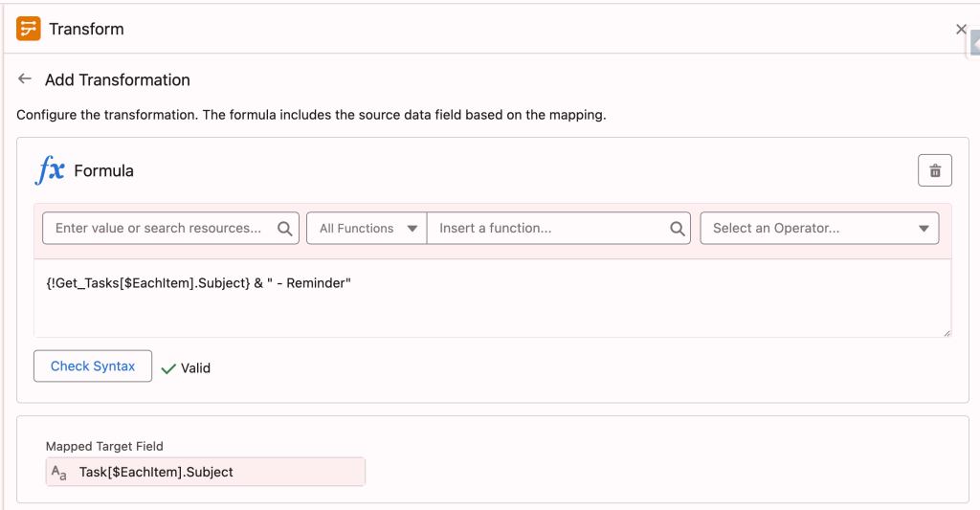The width and height of the screenshot is (980, 510).
Task: Delete the formula with the trash icon
Action: 934,170
